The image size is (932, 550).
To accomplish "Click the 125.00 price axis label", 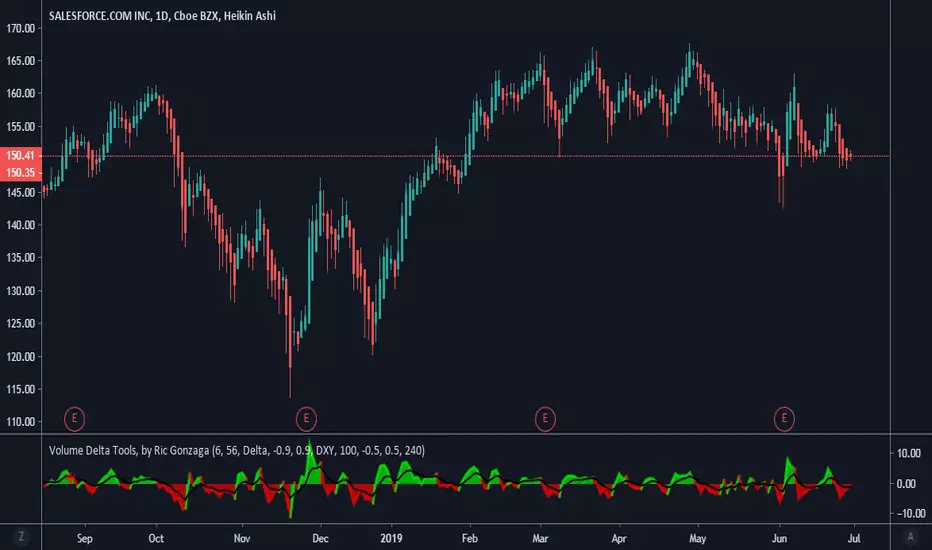I will click(21, 323).
